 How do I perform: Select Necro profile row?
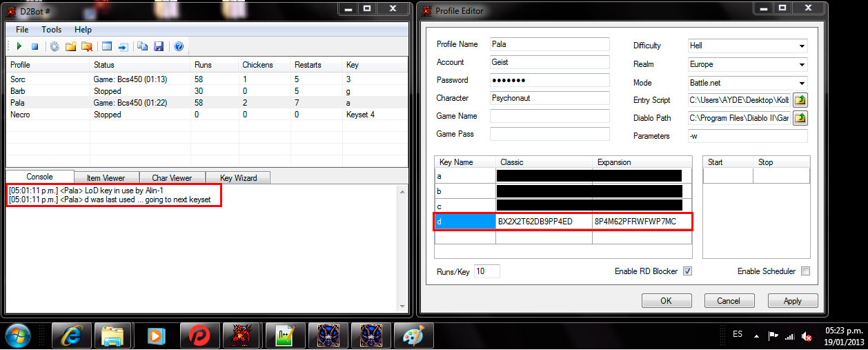(x=207, y=114)
